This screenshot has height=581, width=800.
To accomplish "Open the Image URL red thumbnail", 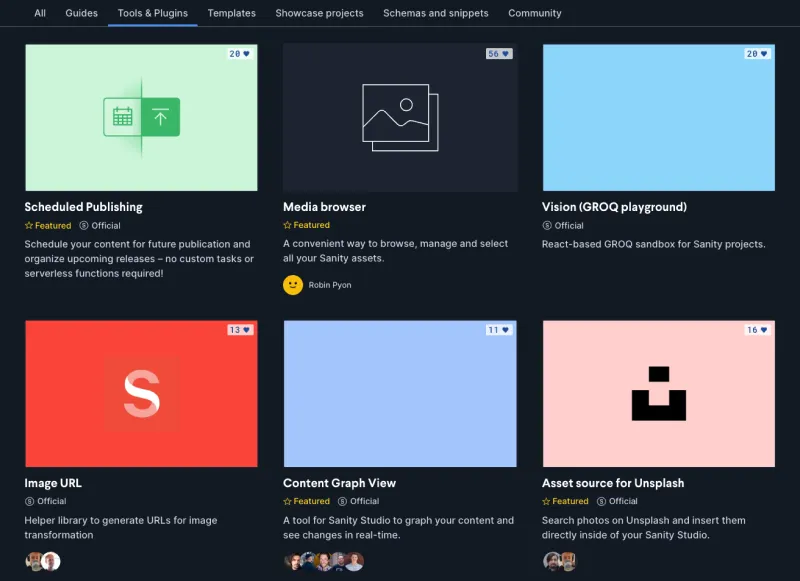I will pos(141,393).
